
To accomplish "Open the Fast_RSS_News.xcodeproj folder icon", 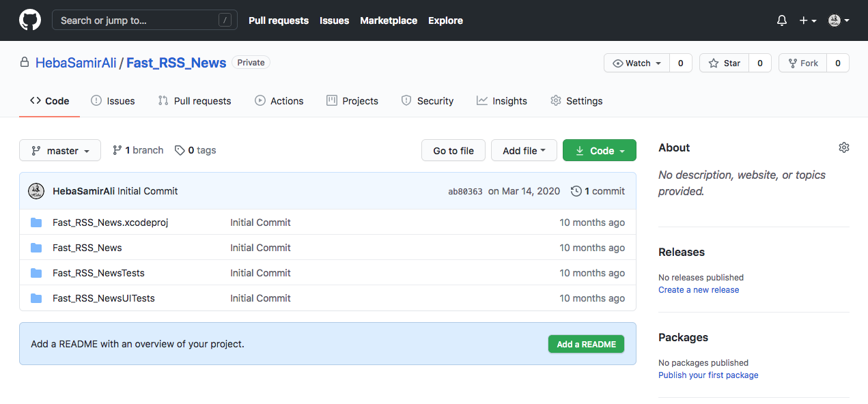I will point(36,222).
